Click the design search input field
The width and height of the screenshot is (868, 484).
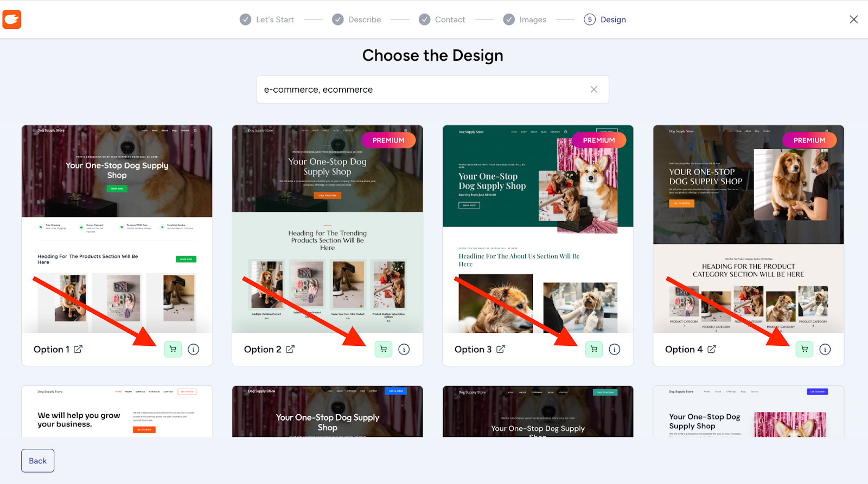(432, 89)
